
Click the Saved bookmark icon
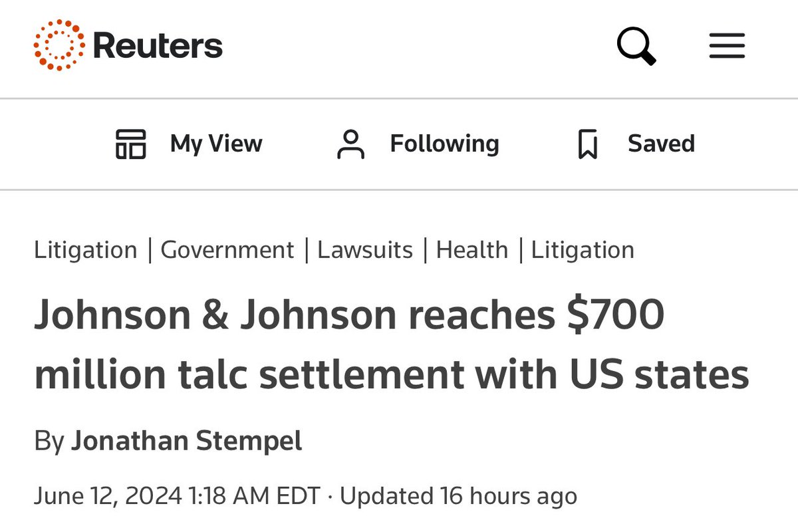coord(588,144)
